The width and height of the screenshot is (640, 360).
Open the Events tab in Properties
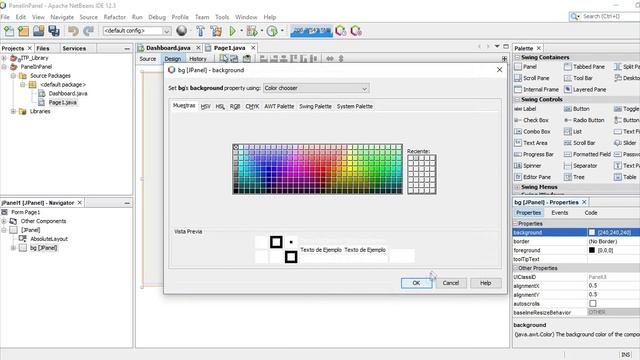click(x=560, y=213)
